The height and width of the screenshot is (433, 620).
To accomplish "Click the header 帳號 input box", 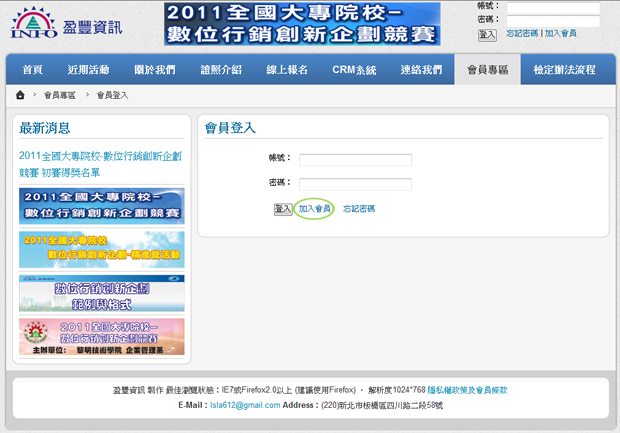I will tap(552, 7).
